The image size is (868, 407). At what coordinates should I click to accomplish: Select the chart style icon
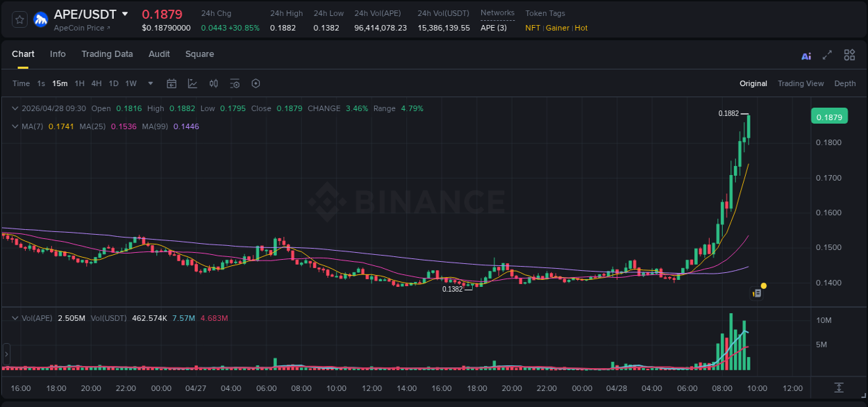tap(191, 83)
